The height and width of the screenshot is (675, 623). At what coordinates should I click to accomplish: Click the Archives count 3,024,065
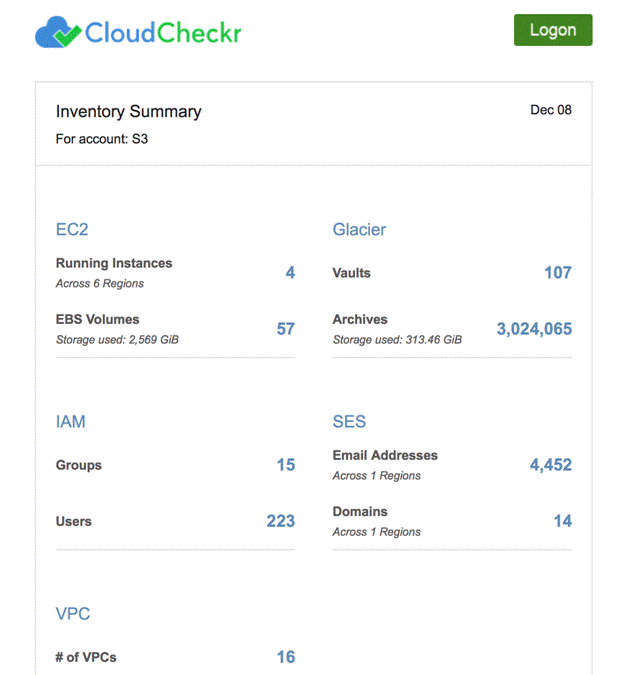[x=534, y=329]
